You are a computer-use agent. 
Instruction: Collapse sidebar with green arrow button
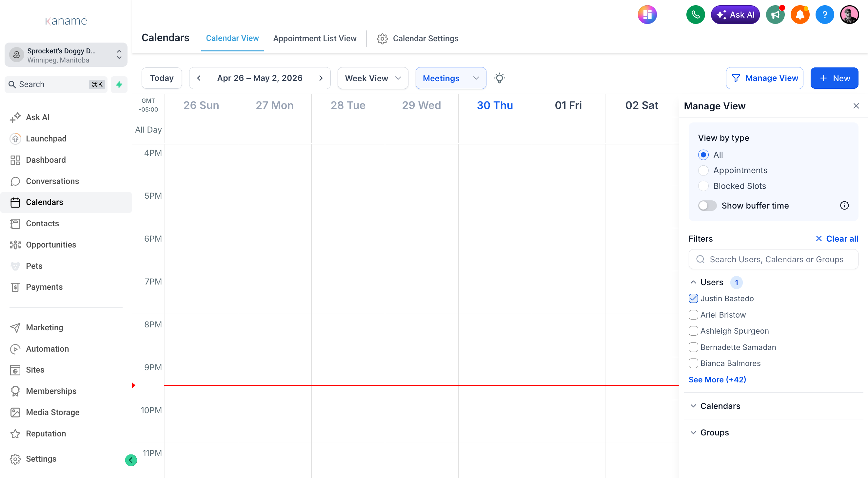[131, 460]
